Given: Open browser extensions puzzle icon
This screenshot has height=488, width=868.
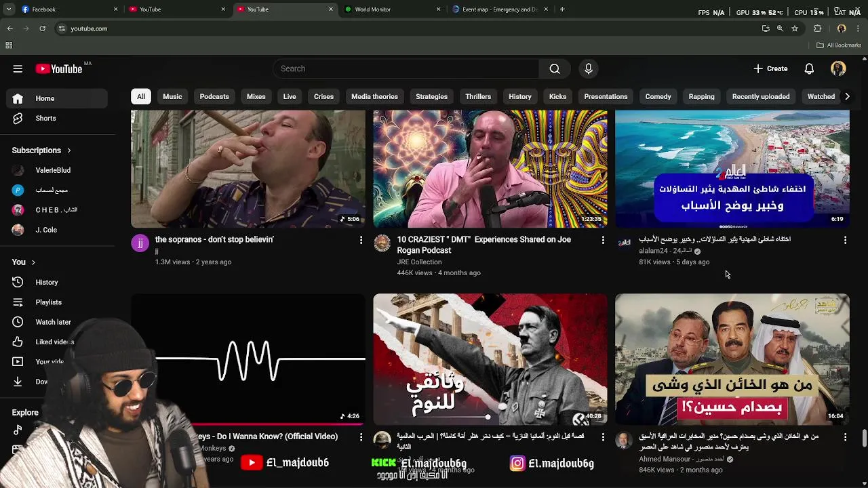Looking at the screenshot, I should coord(817,28).
